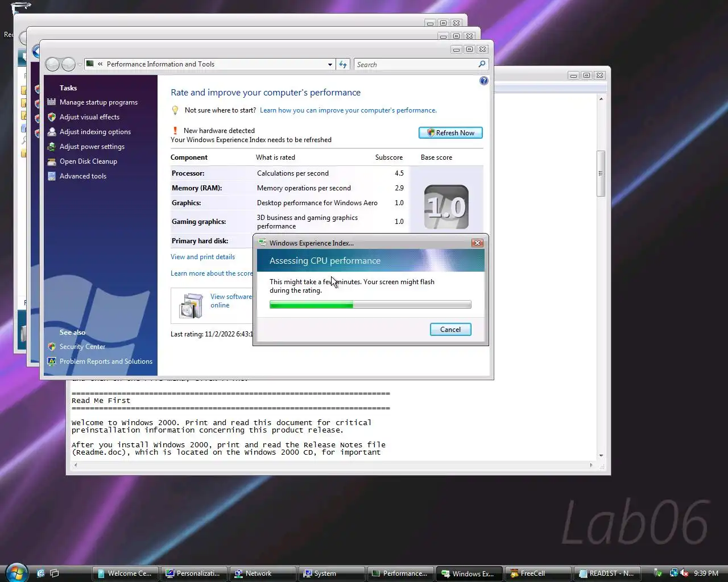Switch to Personalization taskbar button
The image size is (728, 582).
click(x=195, y=573)
